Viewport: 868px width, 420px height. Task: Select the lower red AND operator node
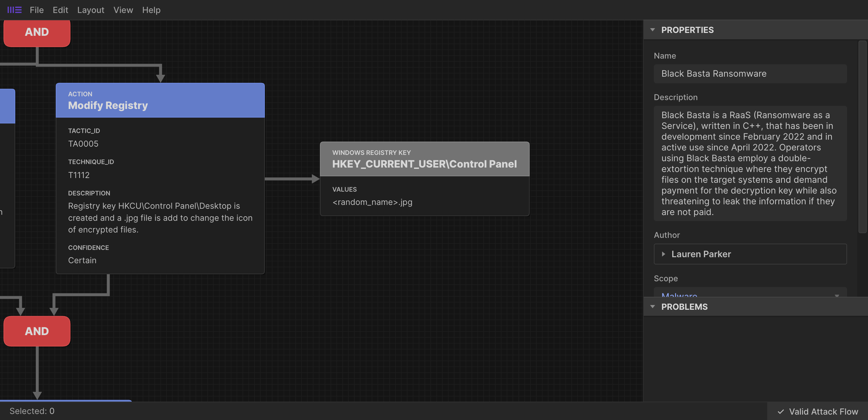click(x=37, y=331)
